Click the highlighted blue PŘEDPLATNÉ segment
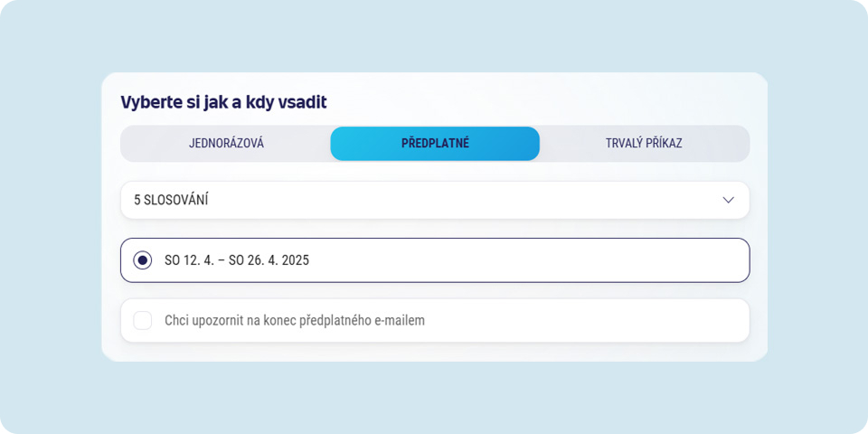This screenshot has width=868, height=434. coord(435,143)
